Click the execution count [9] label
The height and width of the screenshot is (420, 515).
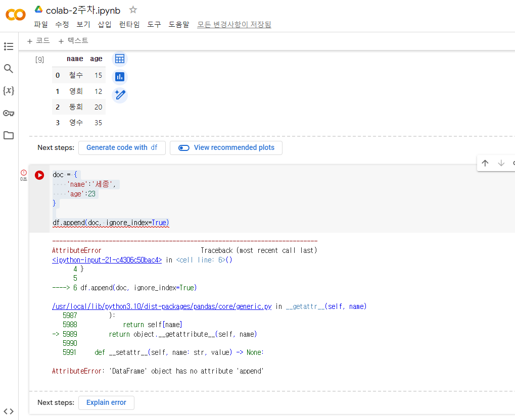point(40,60)
